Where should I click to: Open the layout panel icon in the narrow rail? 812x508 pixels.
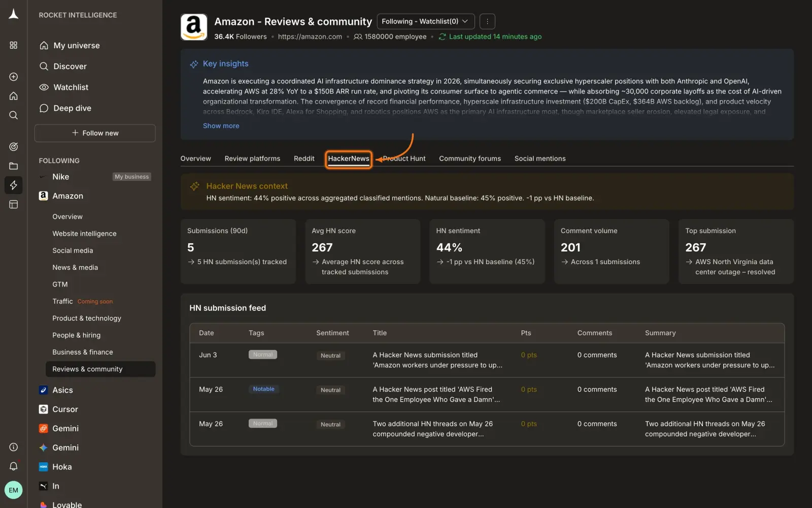[x=14, y=204]
